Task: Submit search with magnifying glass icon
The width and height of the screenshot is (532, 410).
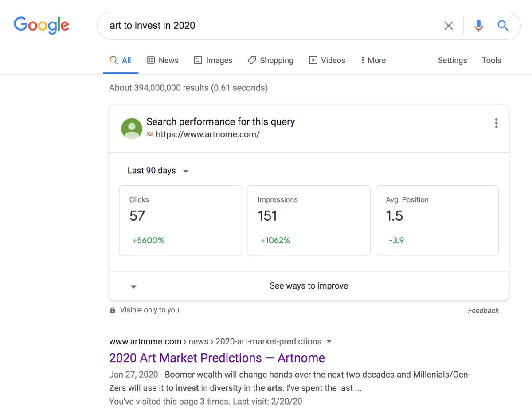Action: click(x=503, y=25)
